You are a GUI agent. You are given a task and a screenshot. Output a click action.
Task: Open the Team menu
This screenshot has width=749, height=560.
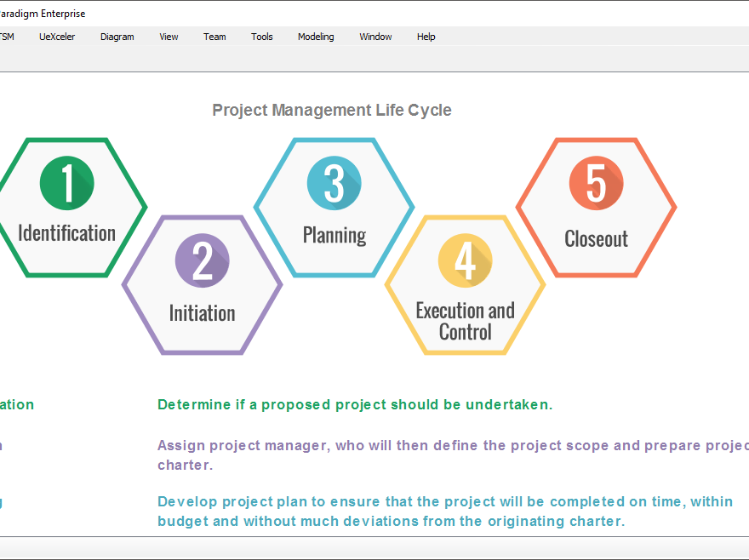(x=214, y=36)
